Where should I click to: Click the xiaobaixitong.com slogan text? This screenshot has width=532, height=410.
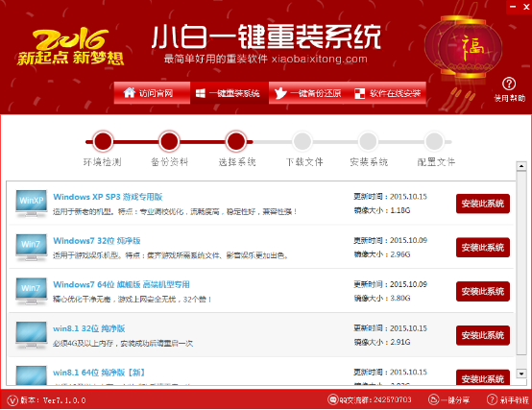point(266,59)
